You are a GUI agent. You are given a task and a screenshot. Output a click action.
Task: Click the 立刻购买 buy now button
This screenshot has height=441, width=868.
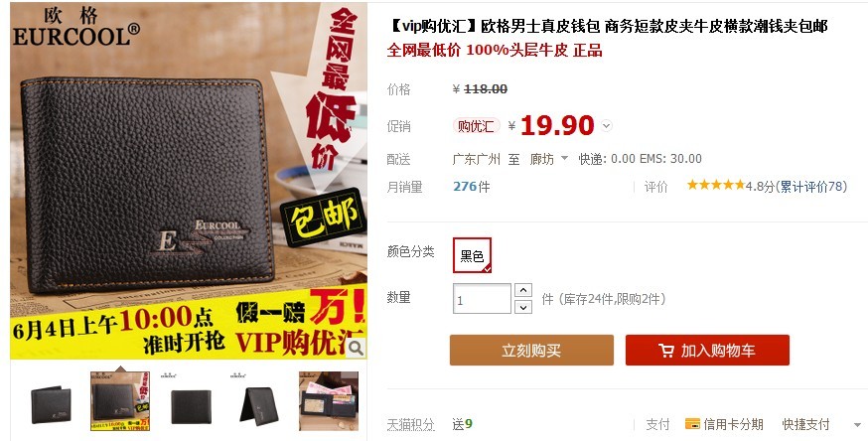point(531,351)
